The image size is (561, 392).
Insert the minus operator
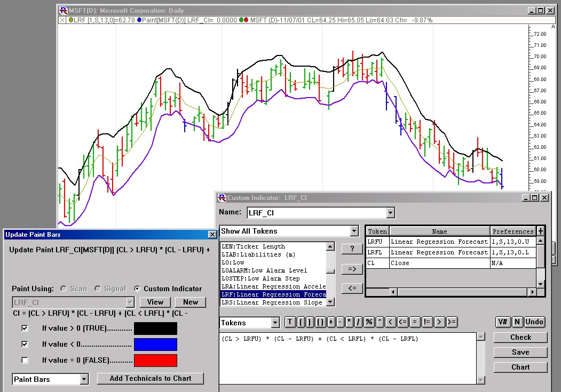pyautogui.click(x=340, y=322)
